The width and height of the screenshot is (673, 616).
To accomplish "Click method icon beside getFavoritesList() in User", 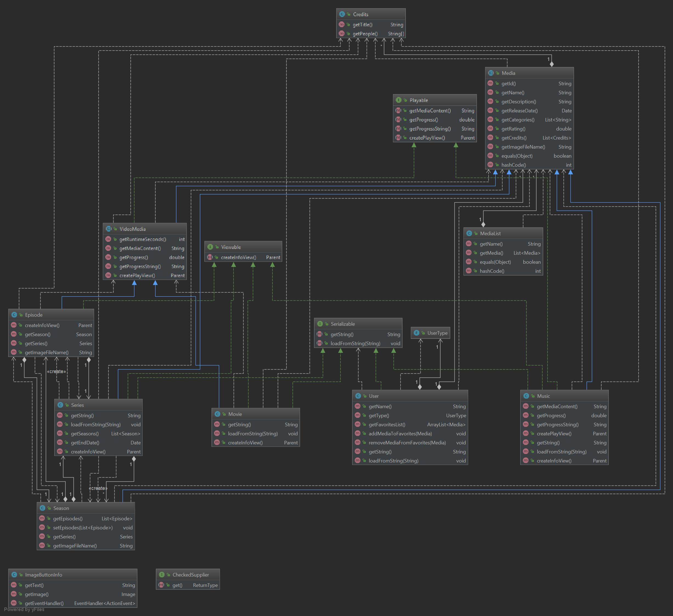I will pyautogui.click(x=358, y=424).
